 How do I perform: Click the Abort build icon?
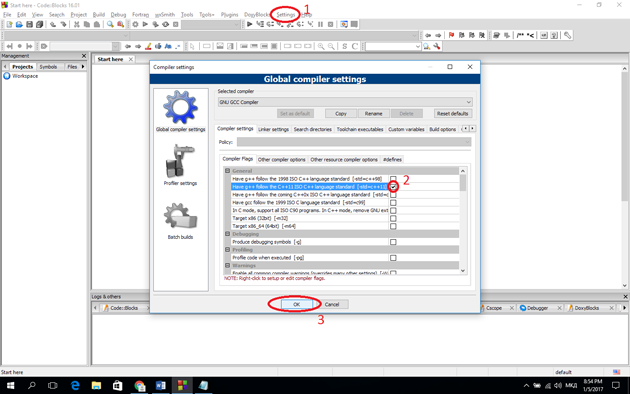click(176, 24)
